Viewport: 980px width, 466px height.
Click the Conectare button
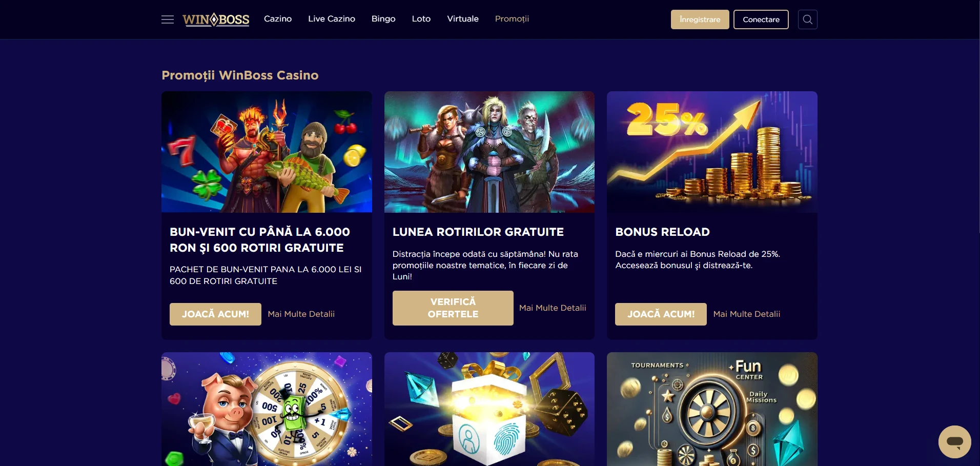tap(761, 19)
